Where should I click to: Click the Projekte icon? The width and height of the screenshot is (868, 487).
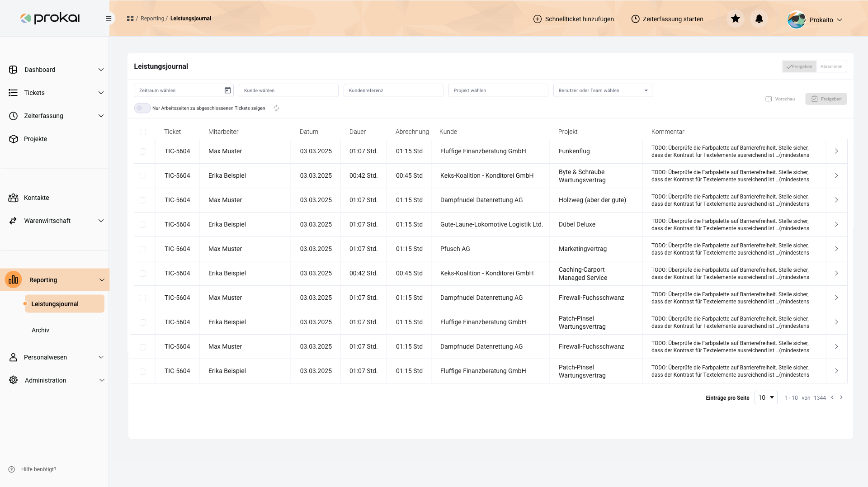12,139
